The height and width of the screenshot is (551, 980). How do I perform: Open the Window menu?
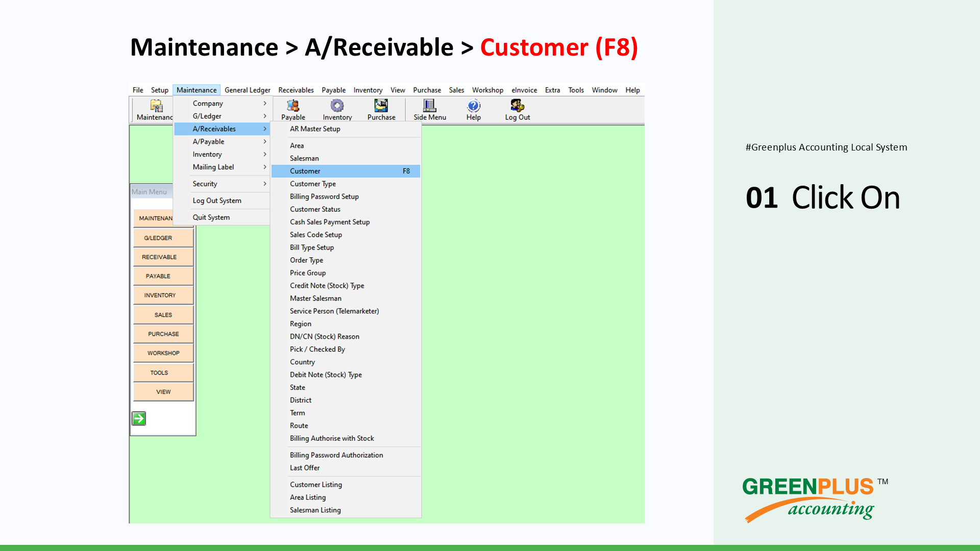pos(605,90)
